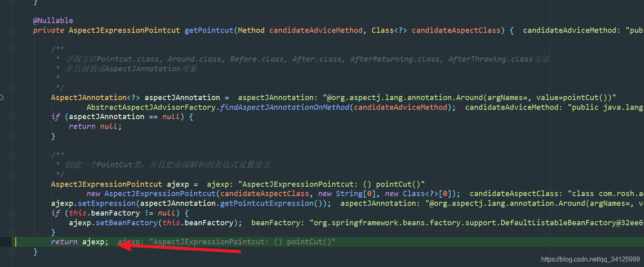Click the findAspectJAnnotationOnMethod call

click(285, 107)
